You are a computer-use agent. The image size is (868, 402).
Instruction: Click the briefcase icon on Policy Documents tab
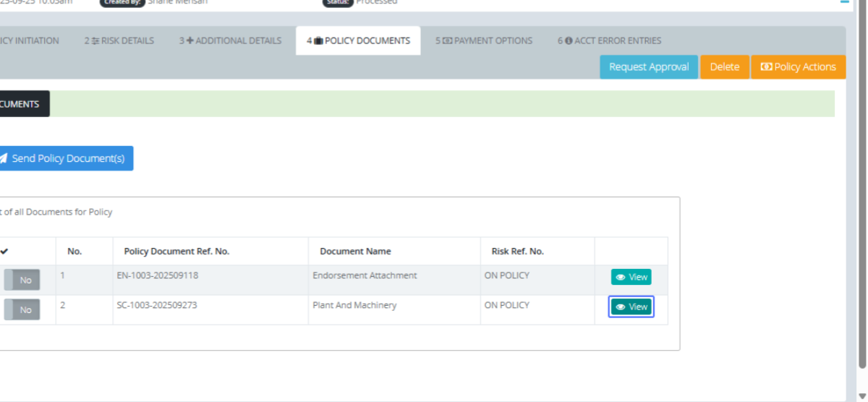[318, 41]
